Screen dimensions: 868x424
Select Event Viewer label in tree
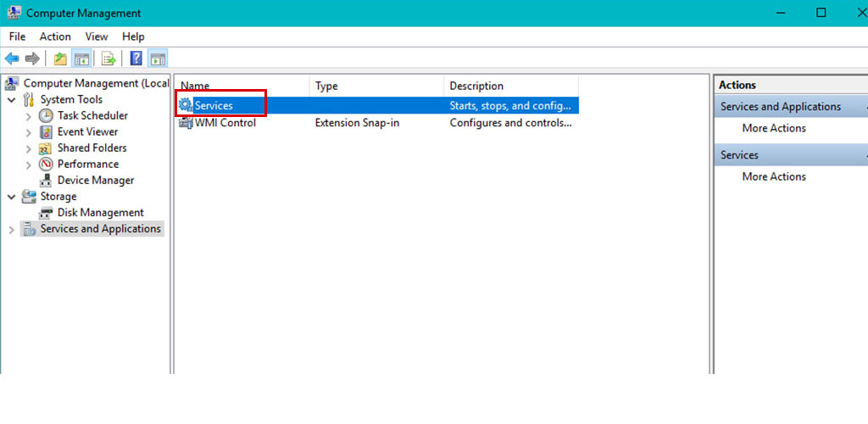click(87, 131)
